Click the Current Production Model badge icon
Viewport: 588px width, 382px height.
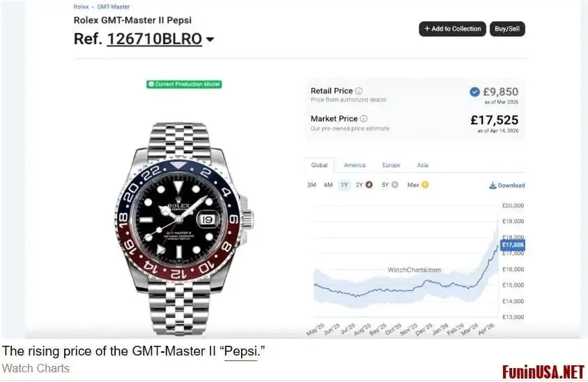click(151, 84)
